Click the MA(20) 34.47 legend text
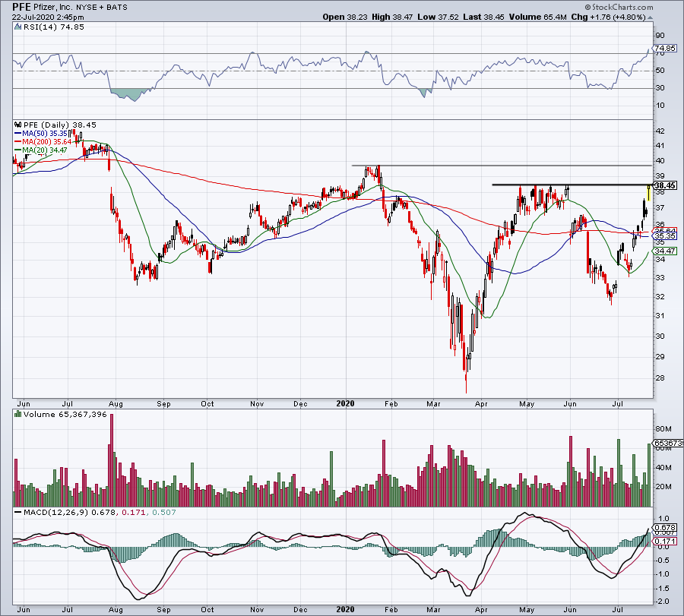This screenshot has width=684, height=616. 45,150
